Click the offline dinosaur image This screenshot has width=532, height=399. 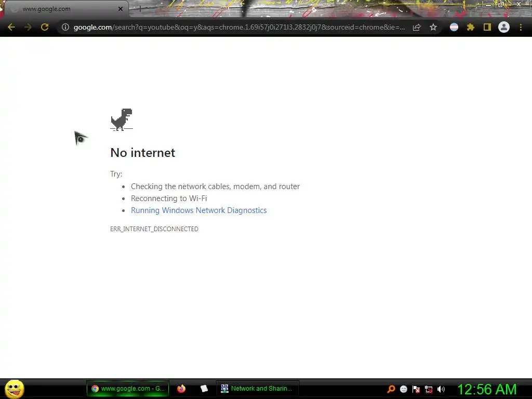(122, 119)
